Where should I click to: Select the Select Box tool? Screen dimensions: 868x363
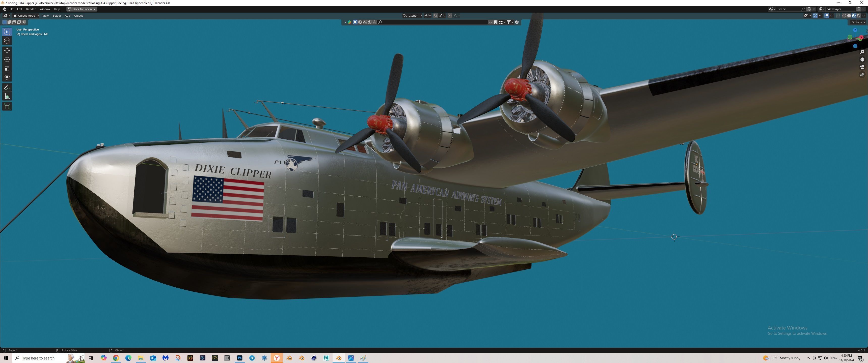pyautogui.click(x=7, y=32)
